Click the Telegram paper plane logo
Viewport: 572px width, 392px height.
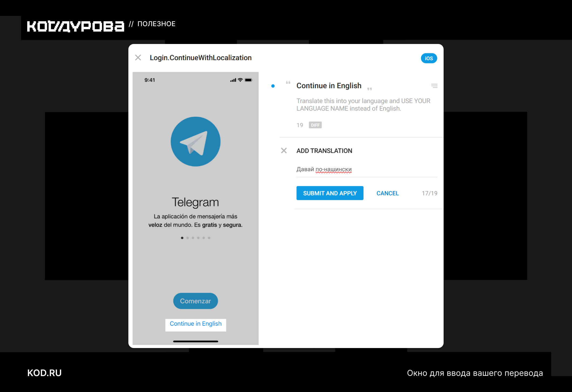[x=196, y=142]
